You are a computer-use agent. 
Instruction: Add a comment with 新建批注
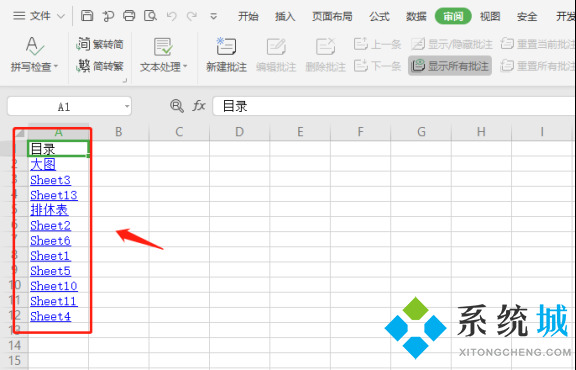[226, 54]
